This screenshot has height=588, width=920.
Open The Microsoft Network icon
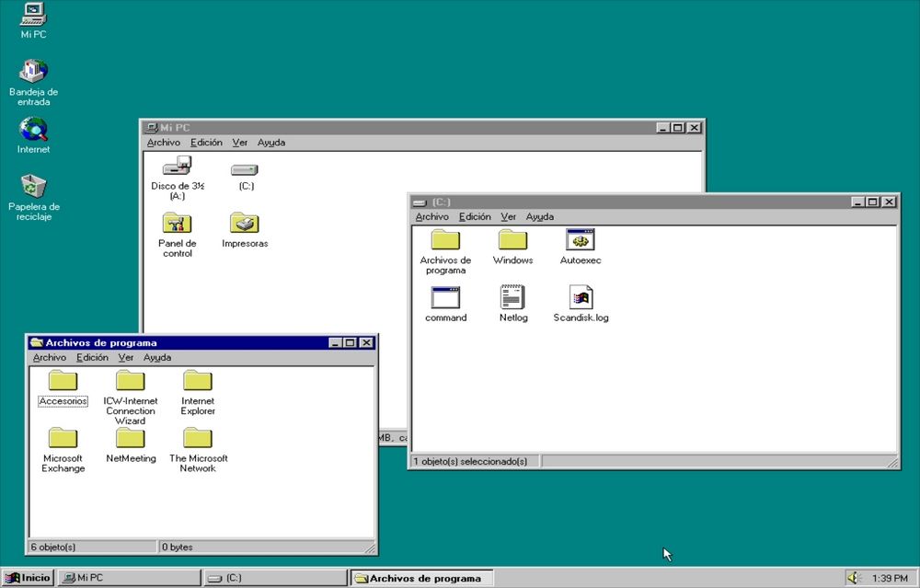coord(197,438)
